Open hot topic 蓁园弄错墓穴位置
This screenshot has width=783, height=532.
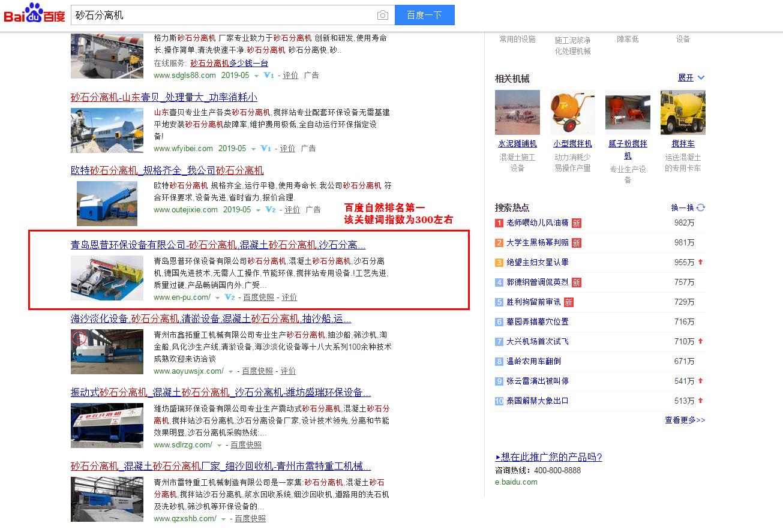pos(537,322)
